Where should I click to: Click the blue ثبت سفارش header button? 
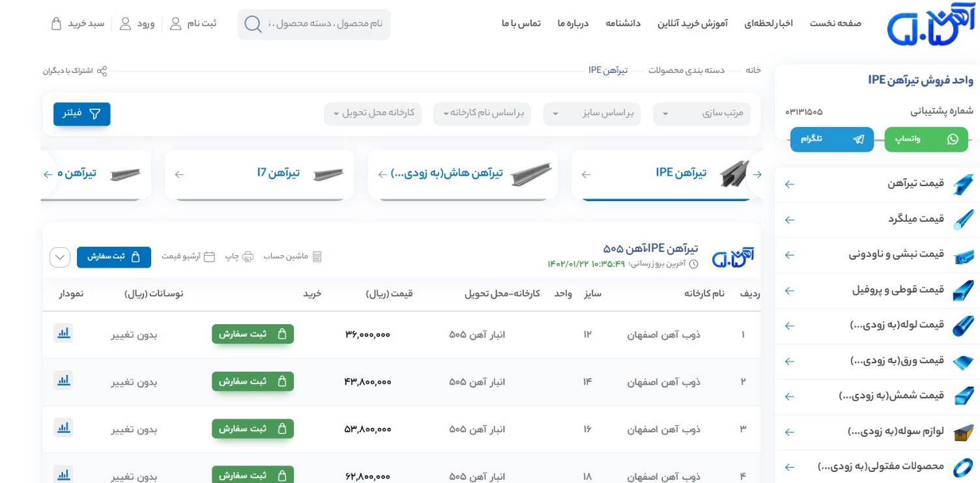coord(114,257)
